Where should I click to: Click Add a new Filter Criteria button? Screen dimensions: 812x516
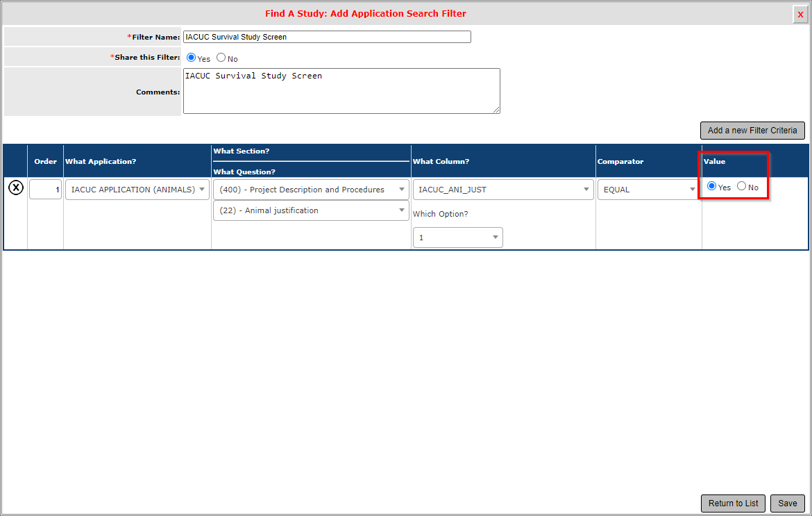coord(752,131)
